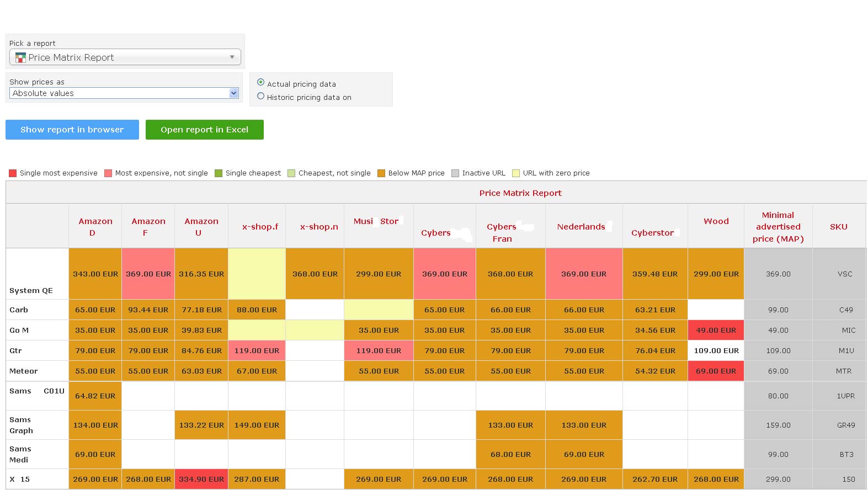Click the Single cheapest legend swatch
The width and height of the screenshot is (868, 490).
(x=219, y=173)
